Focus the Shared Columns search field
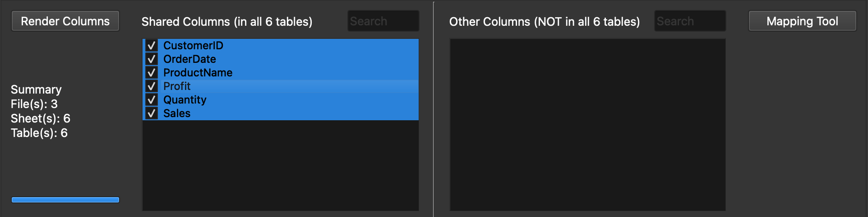Viewport: 868px width, 217px height. [383, 21]
